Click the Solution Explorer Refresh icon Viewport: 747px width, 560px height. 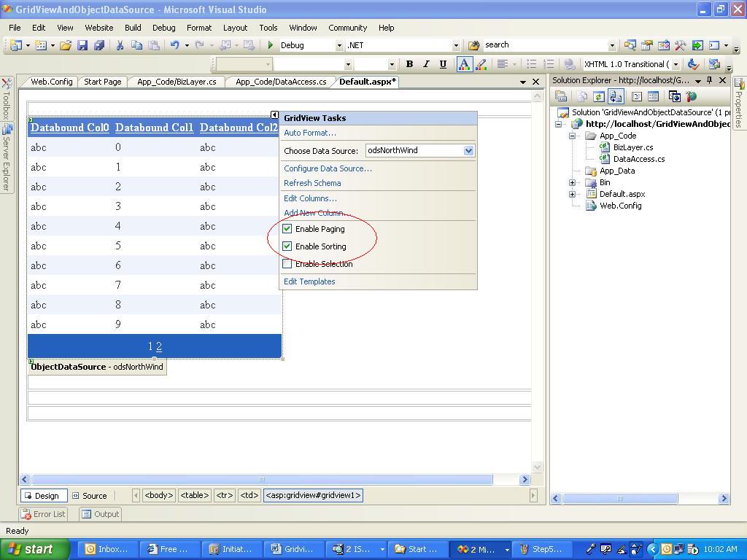(x=599, y=97)
